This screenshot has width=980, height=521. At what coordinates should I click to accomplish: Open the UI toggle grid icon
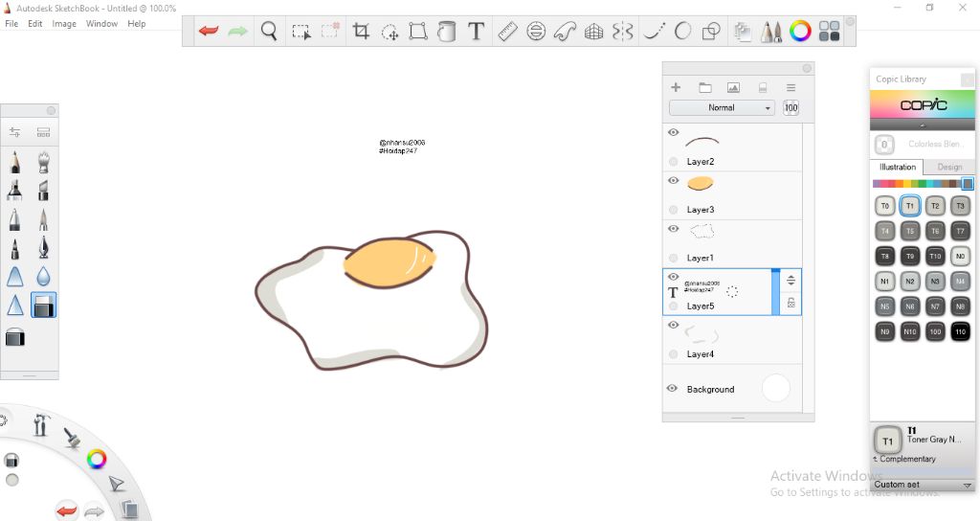coord(830,31)
